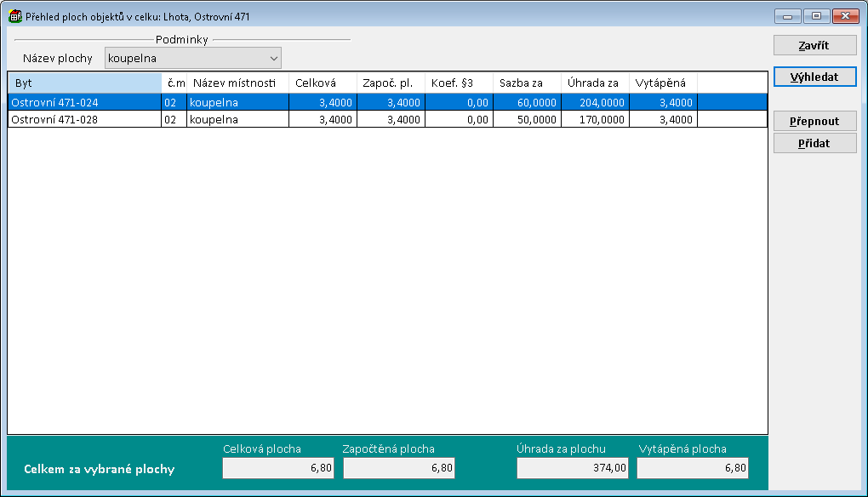Click the Započ. pl. column header
This screenshot has height=497, width=868.
(391, 83)
